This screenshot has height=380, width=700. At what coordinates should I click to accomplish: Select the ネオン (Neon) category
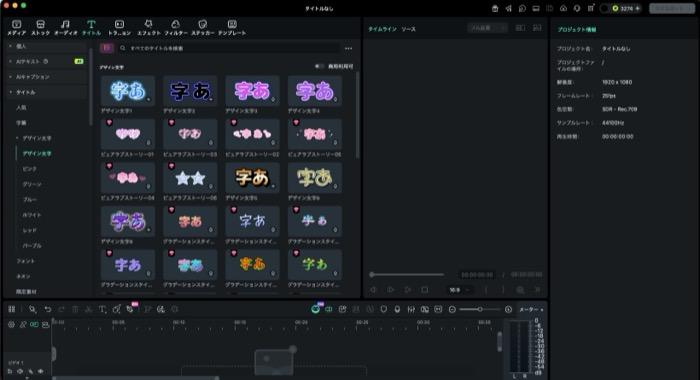coord(23,276)
